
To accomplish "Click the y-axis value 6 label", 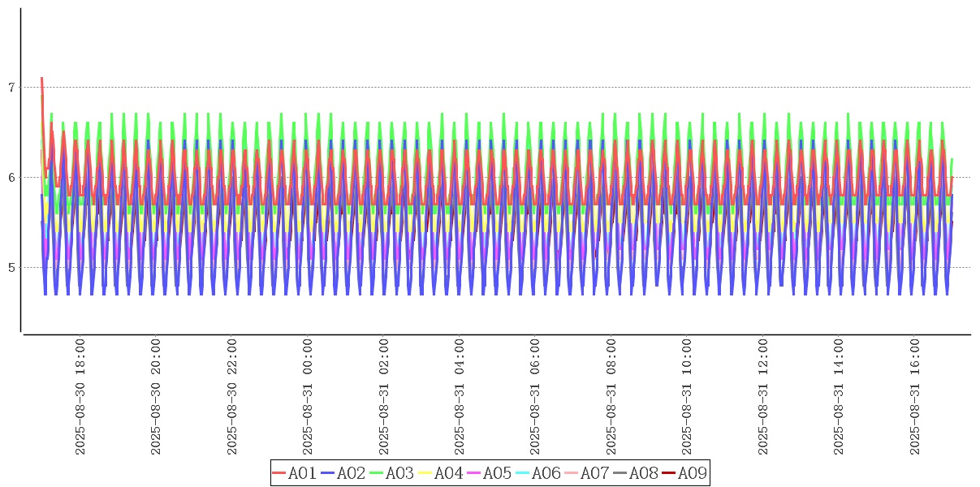I will [11, 177].
